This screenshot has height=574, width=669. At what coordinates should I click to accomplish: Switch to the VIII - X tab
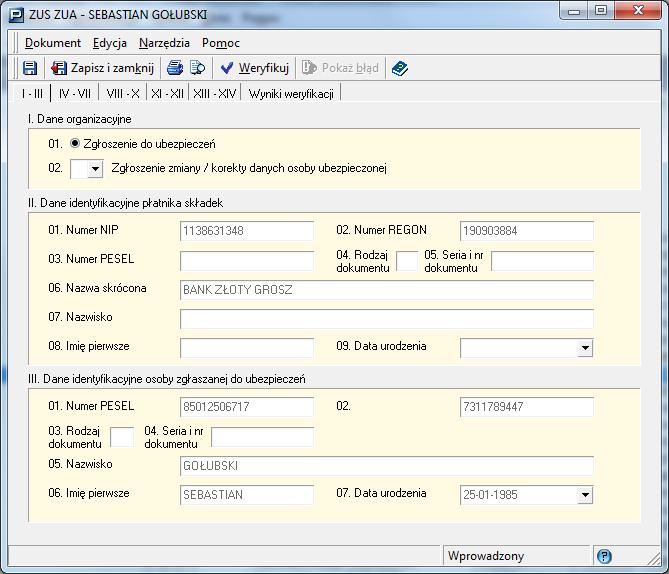pos(123,93)
